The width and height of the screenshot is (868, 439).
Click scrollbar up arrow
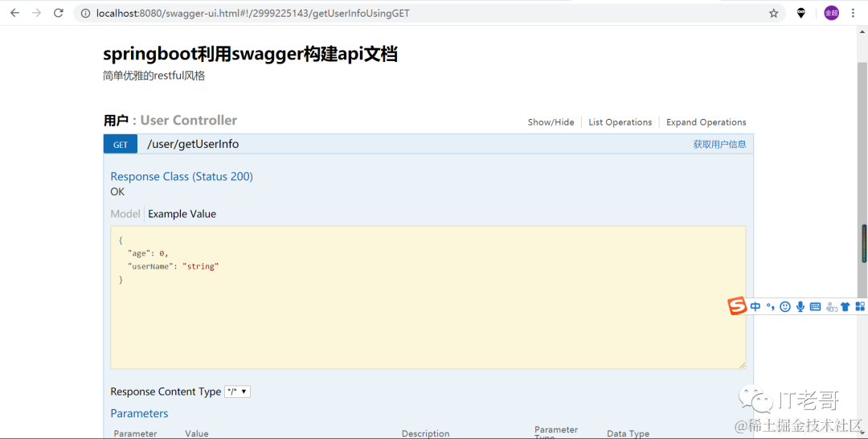pyautogui.click(x=862, y=31)
